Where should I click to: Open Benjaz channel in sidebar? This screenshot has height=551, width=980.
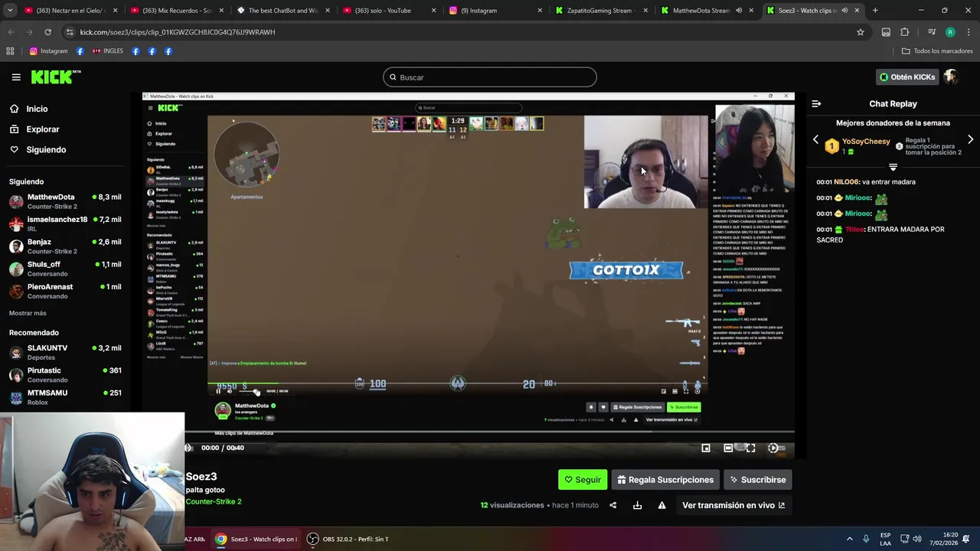point(65,246)
